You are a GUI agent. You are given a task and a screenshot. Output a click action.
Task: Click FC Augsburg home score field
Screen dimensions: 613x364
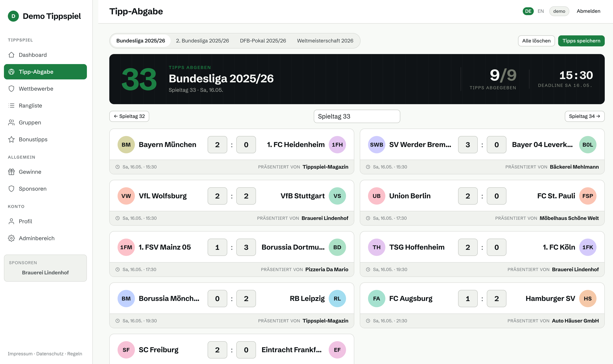[x=468, y=299]
